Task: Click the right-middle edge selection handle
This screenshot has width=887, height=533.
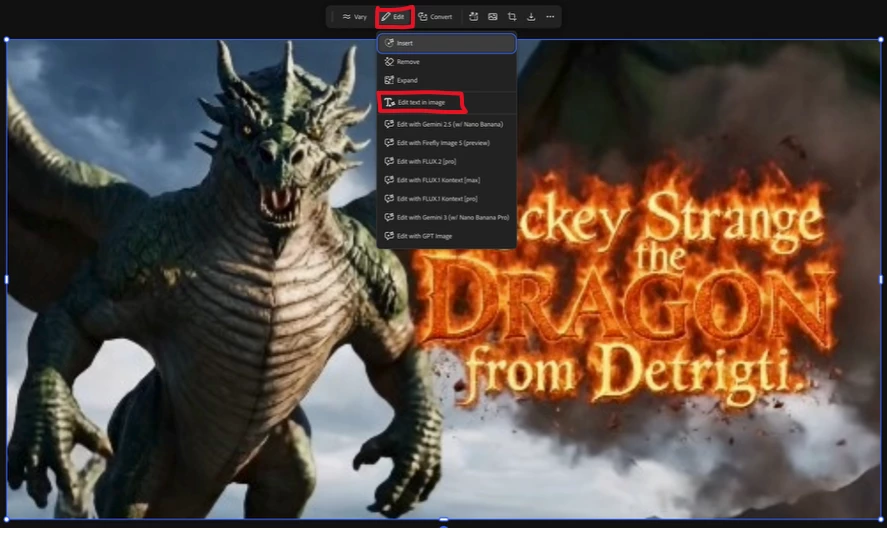Action: [881, 280]
